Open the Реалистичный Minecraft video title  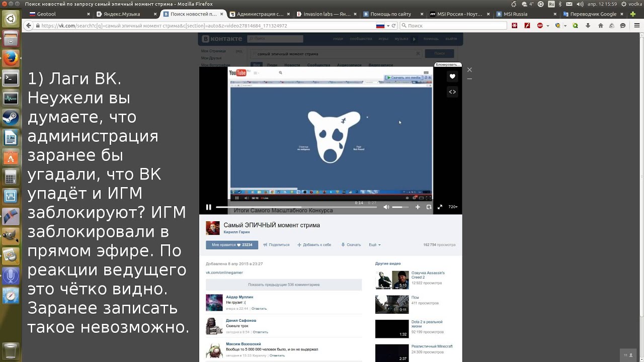(x=432, y=346)
